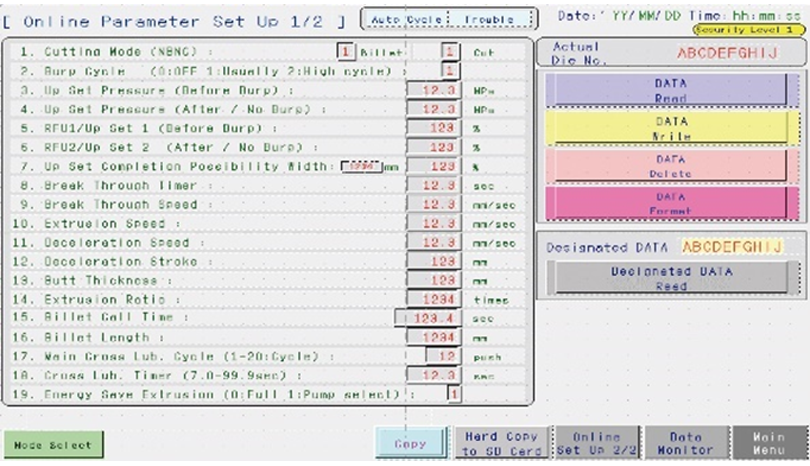Image resolution: width=810 pixels, height=466 pixels.
Task: Edit the Butt Thickness value
Action: point(434,280)
